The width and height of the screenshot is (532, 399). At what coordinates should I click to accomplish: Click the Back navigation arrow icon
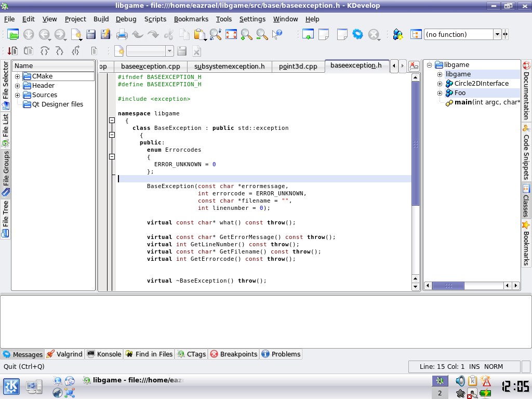point(44,34)
